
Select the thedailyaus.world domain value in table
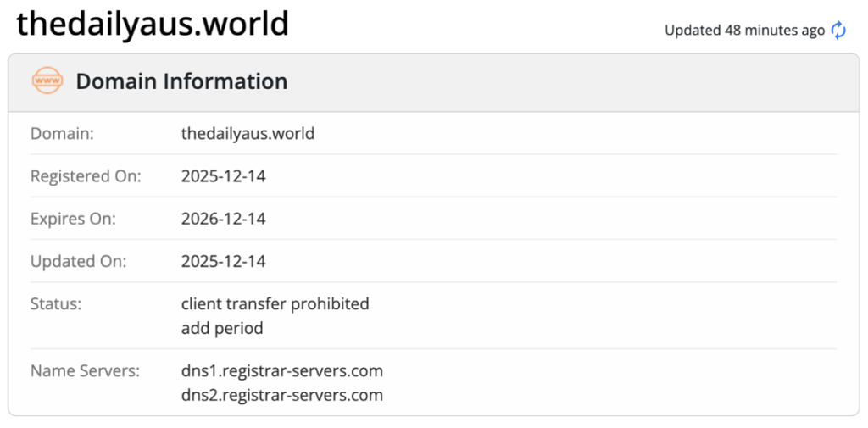coord(248,134)
